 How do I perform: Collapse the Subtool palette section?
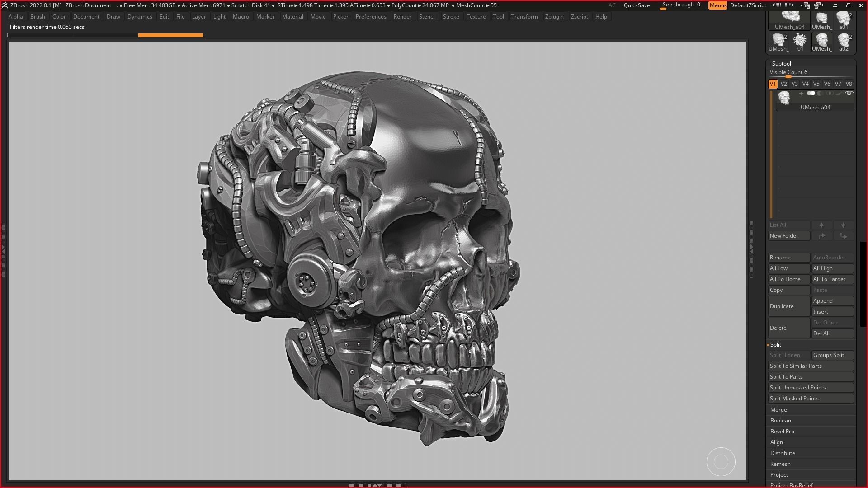[781, 64]
